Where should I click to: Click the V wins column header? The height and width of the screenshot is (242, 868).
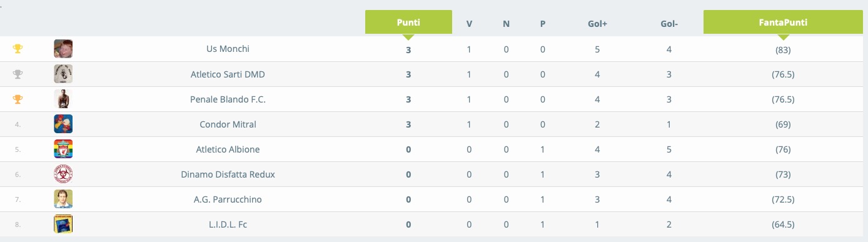[x=469, y=24]
